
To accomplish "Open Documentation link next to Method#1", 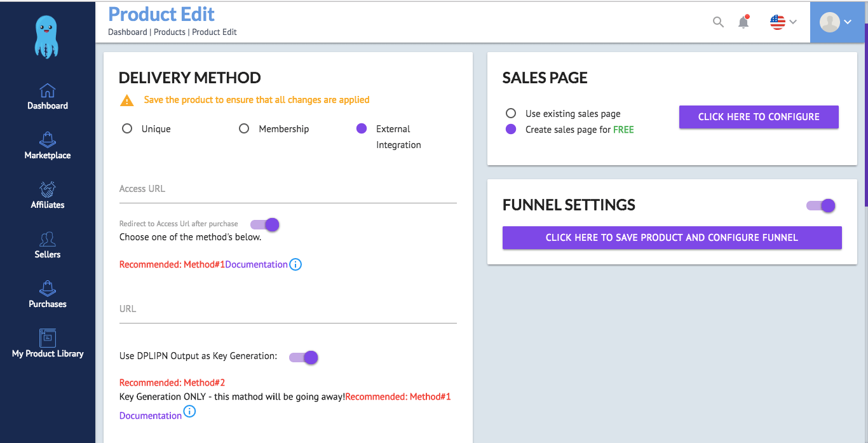I will pos(256,264).
